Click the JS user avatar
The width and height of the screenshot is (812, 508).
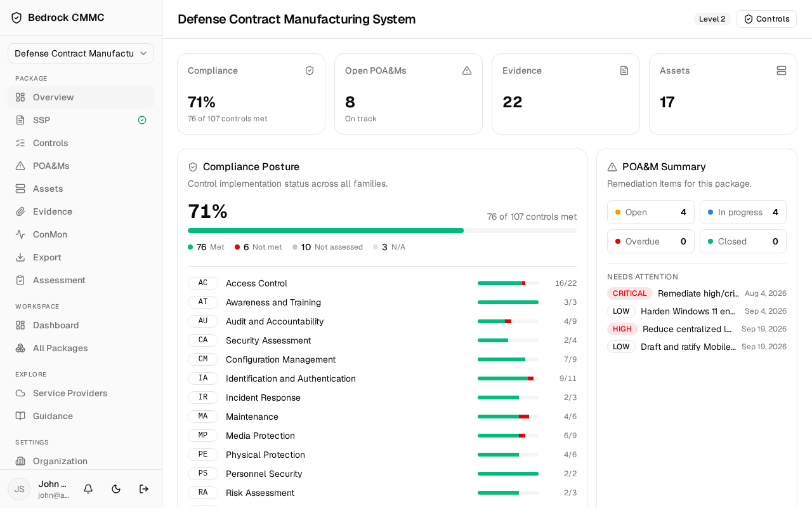(19, 489)
